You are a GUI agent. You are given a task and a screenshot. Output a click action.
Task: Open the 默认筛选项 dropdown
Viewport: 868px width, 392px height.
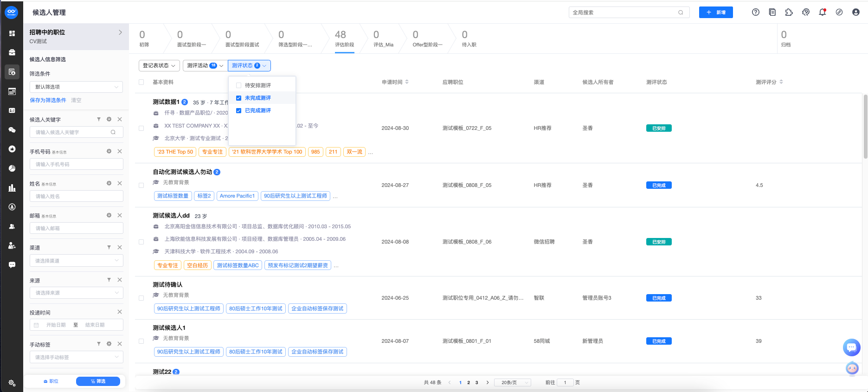76,87
